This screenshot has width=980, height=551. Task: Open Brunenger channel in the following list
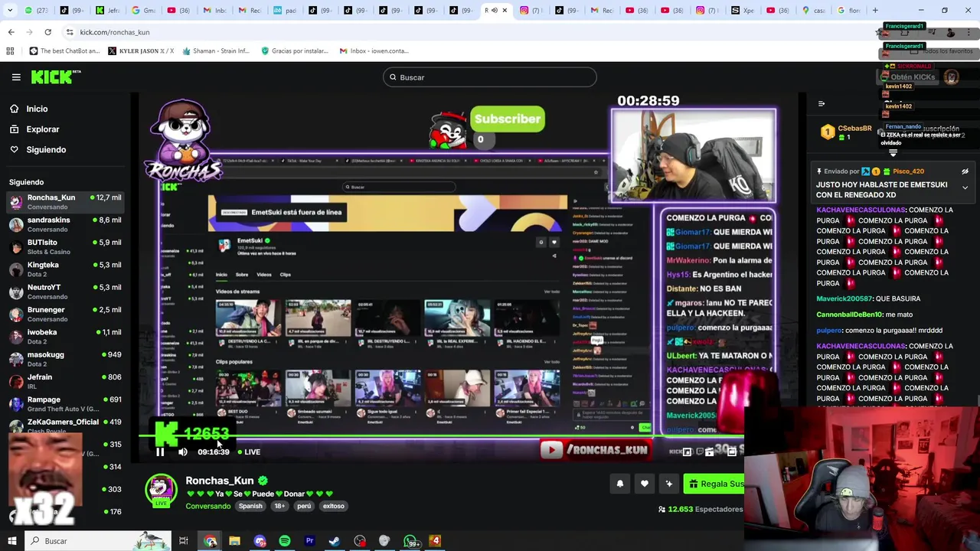pyautogui.click(x=65, y=314)
